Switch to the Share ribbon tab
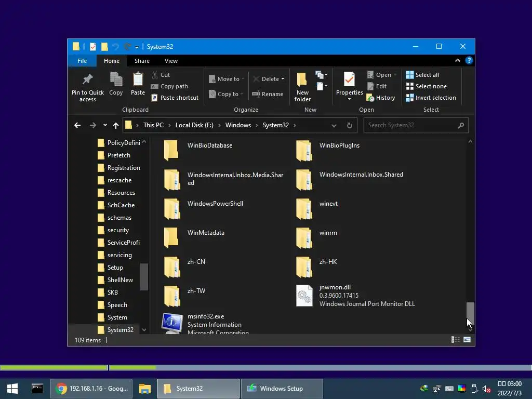 click(142, 61)
